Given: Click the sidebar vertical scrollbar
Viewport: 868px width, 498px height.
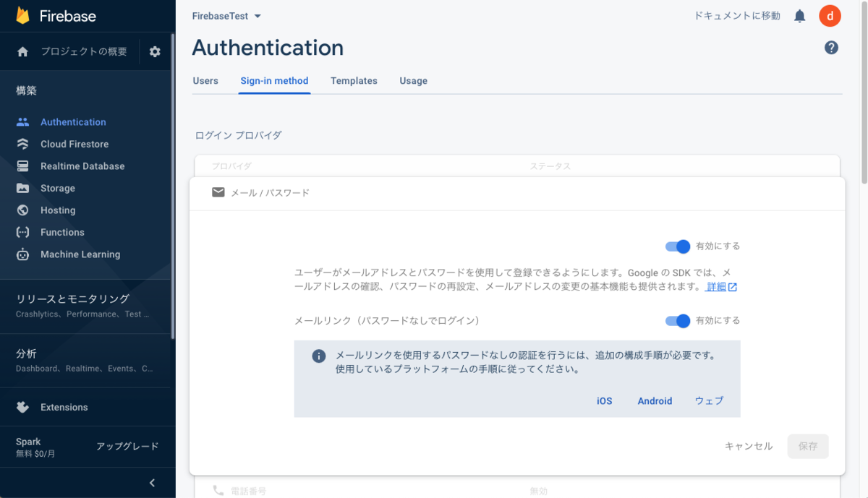Looking at the screenshot, I should pos(172,186).
